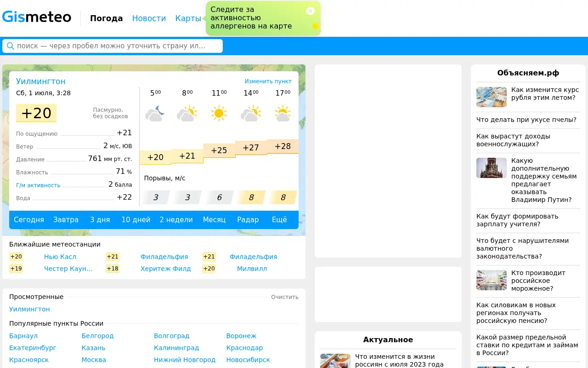588x368 pixels.
Task: Open Москва city weather link
Action: click(94, 360)
